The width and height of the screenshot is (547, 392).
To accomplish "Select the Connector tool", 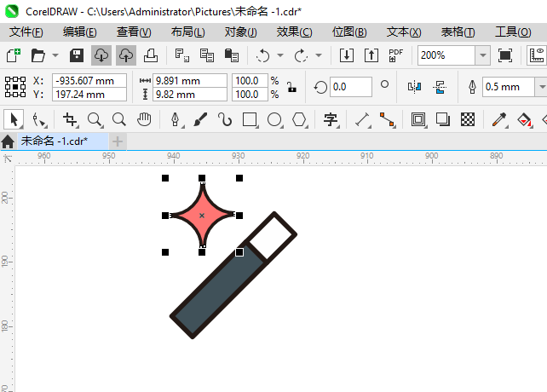I will click(387, 119).
